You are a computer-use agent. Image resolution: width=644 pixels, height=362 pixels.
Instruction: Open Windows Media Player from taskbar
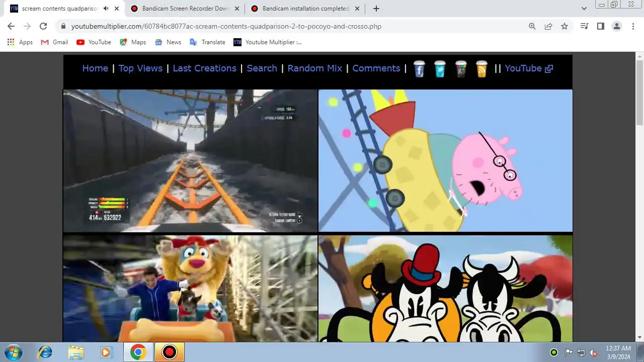[106, 352]
